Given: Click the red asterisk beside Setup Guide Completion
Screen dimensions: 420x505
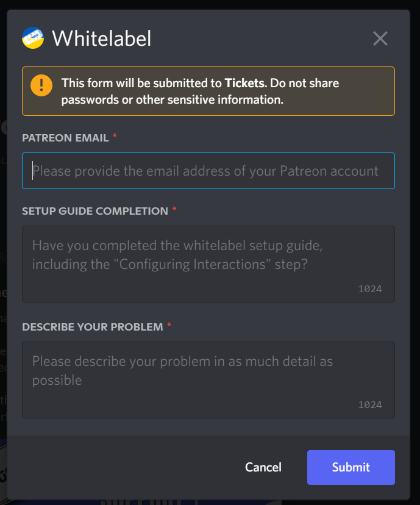Looking at the screenshot, I should [x=174, y=209].
